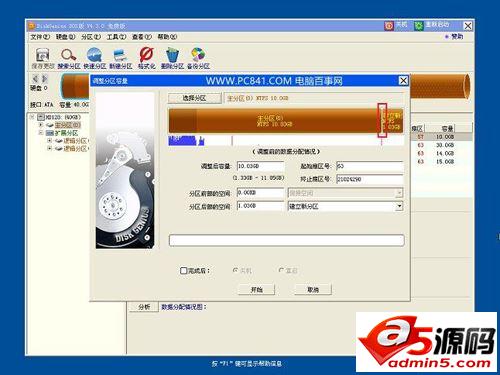Viewport: 500px width, 375px height.
Task: Select the row with capacity 14.0GB
Action: click(x=441, y=154)
